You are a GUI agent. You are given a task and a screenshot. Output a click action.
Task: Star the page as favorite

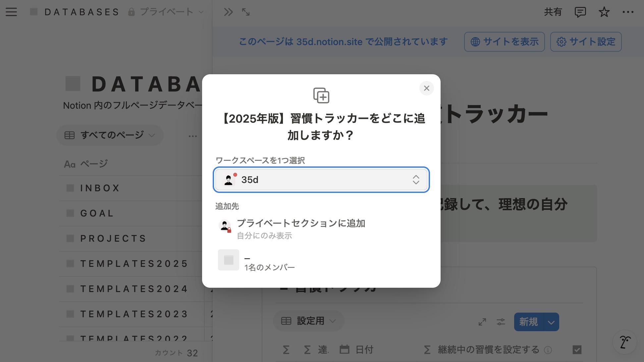[604, 12]
